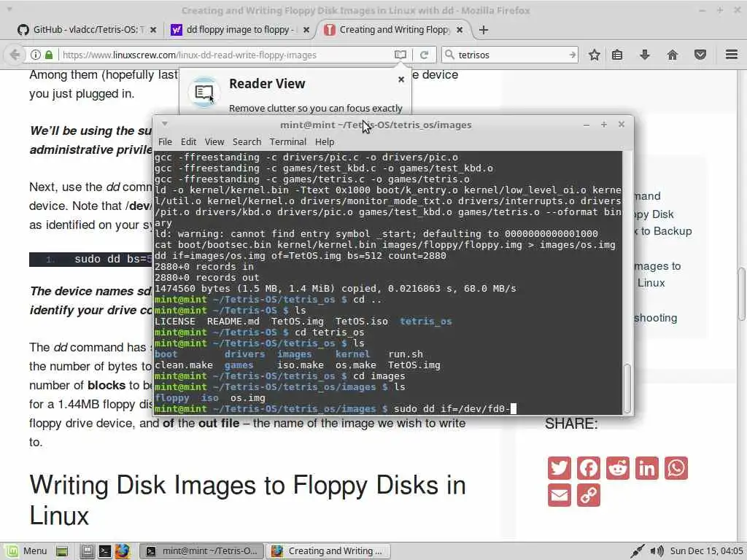
Task: Open the clock Sun Dec 15 calendar
Action: click(x=706, y=551)
